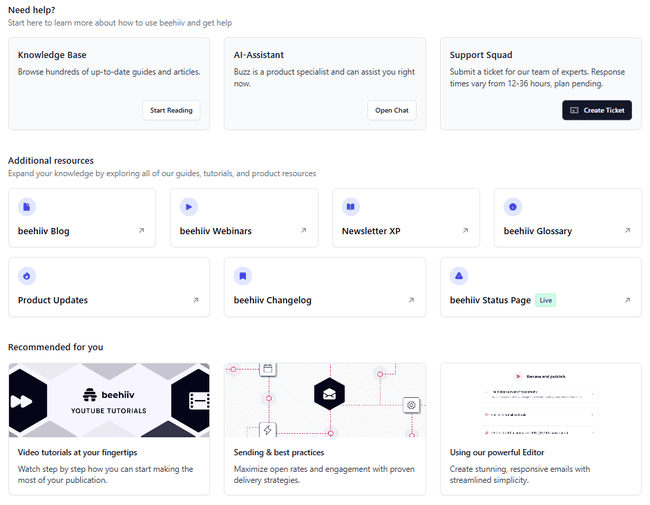Click the Live status badge
The image size is (650, 505).
coord(545,300)
